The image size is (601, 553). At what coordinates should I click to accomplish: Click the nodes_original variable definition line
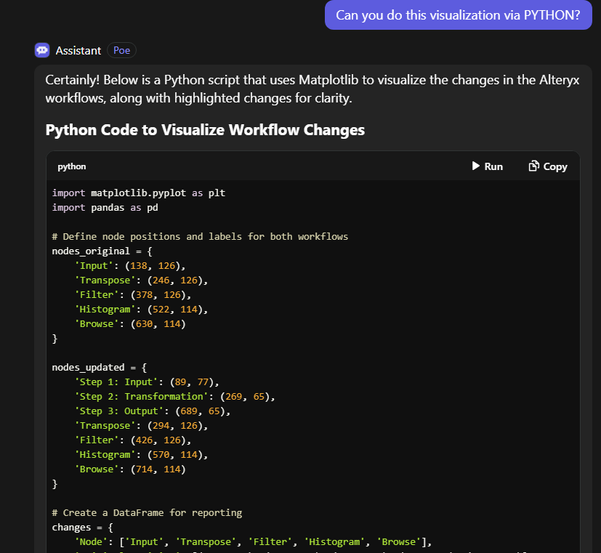click(x=100, y=251)
